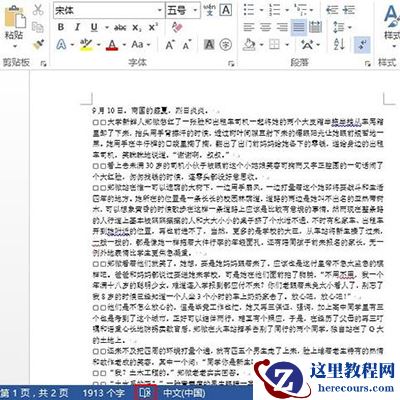400x400 pixels.
Task: Expand font color dropdown arrow
Action: tap(124, 45)
